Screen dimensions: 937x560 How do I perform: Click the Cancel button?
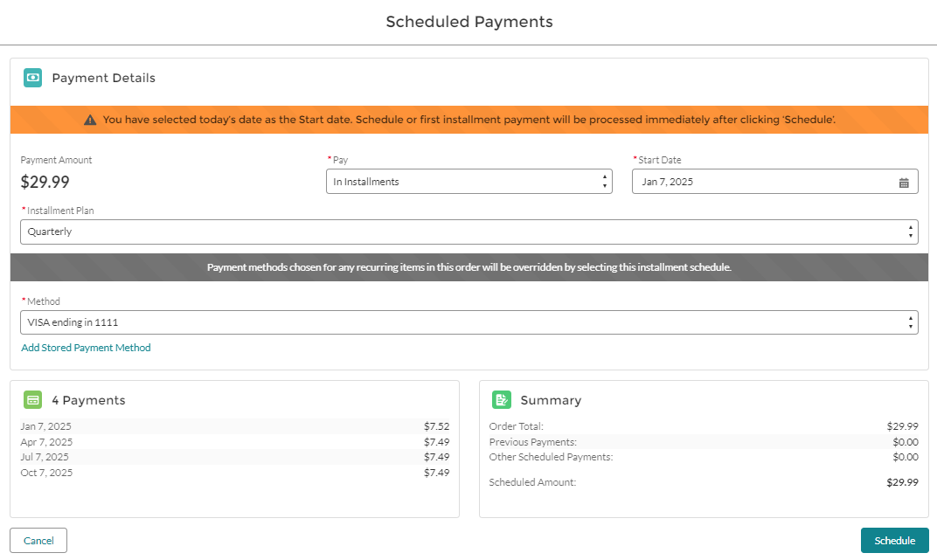coord(38,540)
